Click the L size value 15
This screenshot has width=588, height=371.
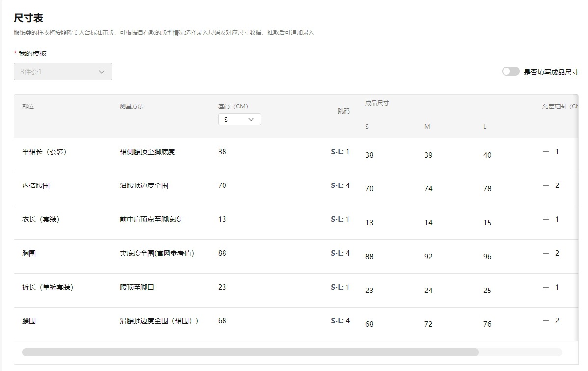[x=487, y=223]
